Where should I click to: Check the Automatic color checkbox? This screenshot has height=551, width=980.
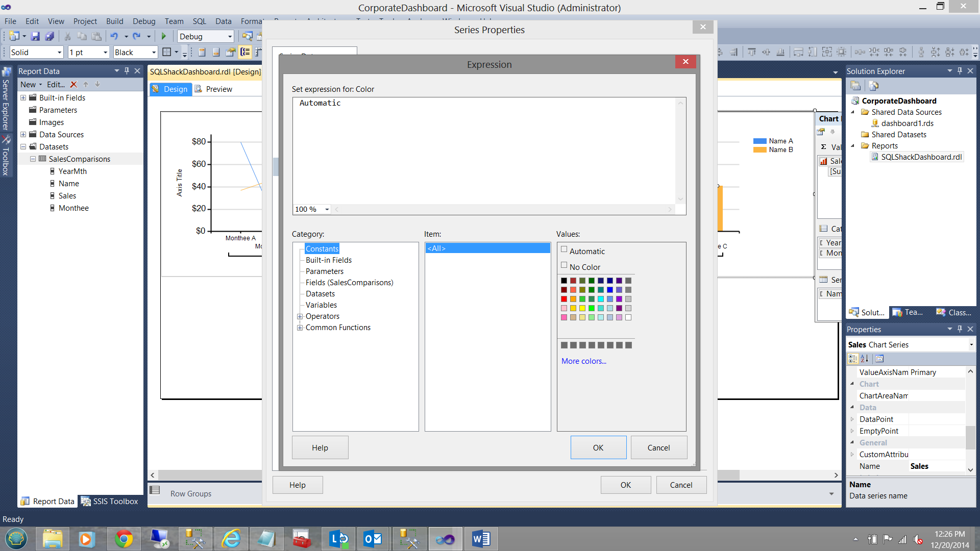(x=564, y=249)
